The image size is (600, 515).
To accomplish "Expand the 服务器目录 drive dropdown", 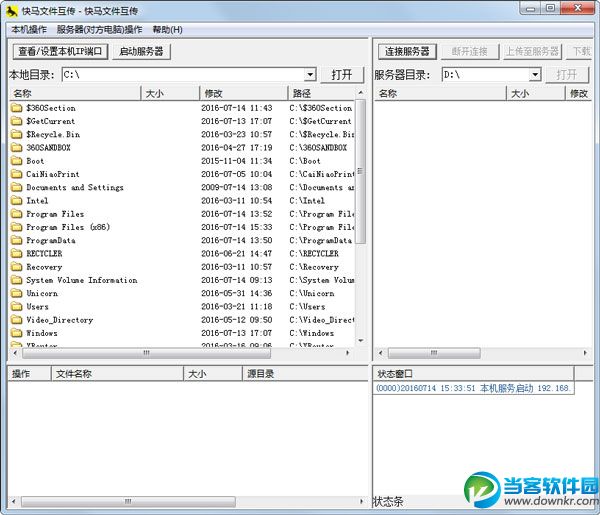I will point(535,75).
